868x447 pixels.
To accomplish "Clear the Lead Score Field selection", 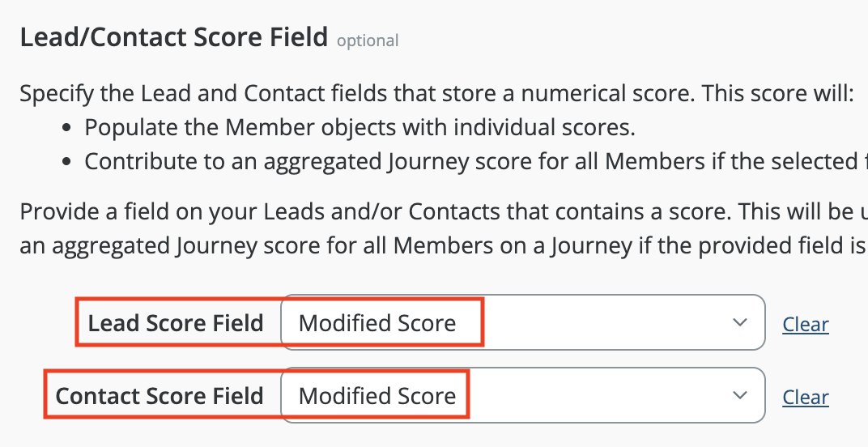I will [805, 325].
